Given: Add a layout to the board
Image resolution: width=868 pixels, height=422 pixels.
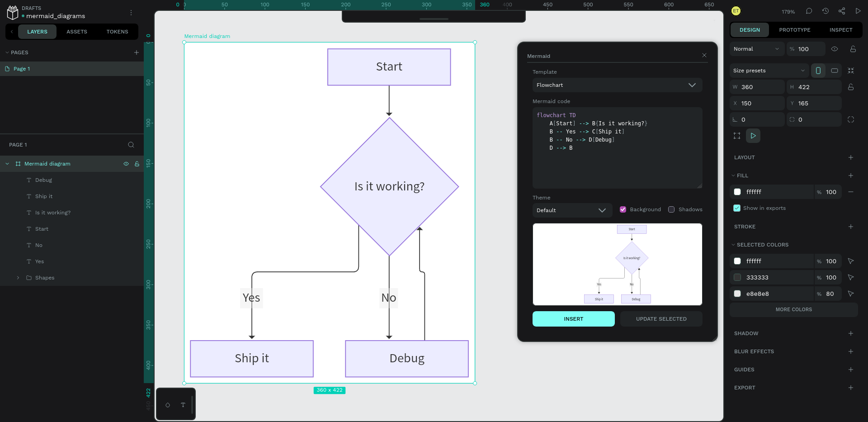Looking at the screenshot, I should (x=851, y=157).
